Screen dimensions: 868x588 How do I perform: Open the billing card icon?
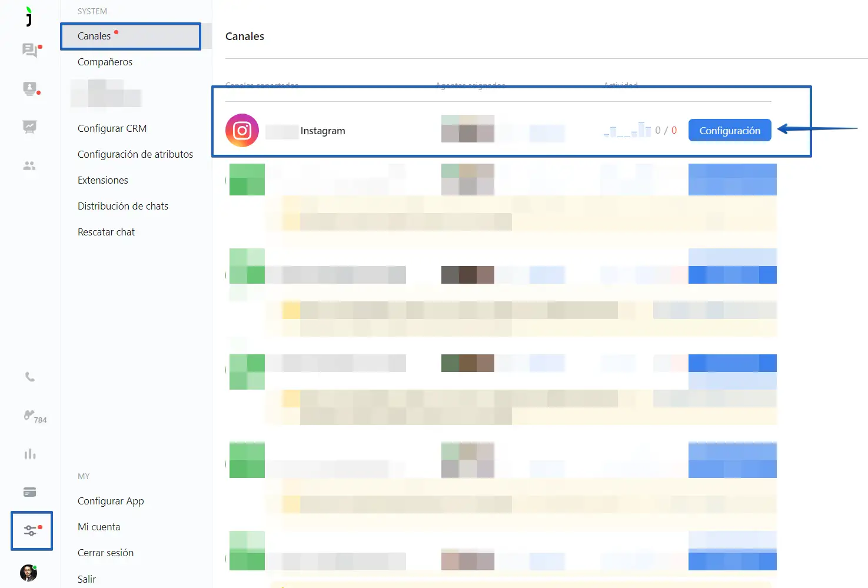click(x=29, y=492)
